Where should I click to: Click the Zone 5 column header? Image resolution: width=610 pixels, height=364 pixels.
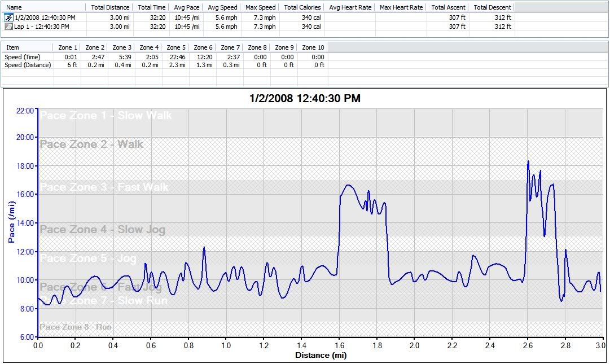coord(176,47)
